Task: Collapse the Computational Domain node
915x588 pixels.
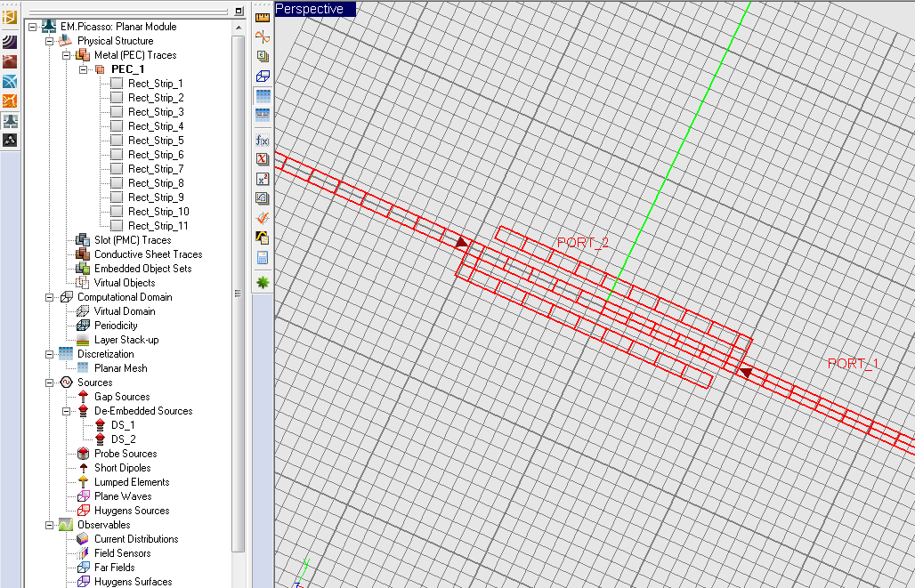Action: (x=50, y=297)
